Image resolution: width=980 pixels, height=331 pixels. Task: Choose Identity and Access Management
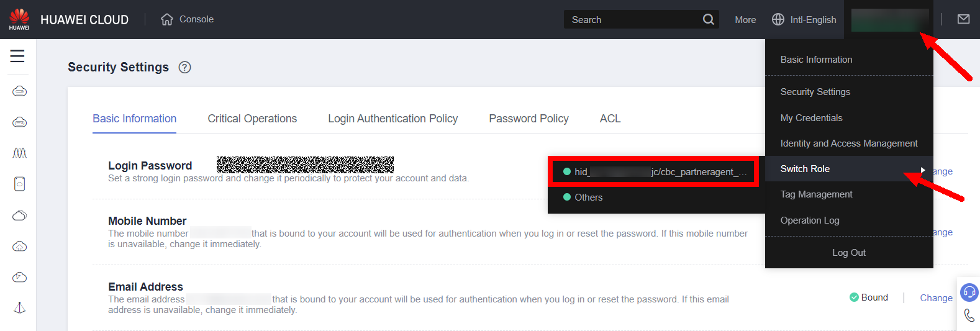click(848, 143)
